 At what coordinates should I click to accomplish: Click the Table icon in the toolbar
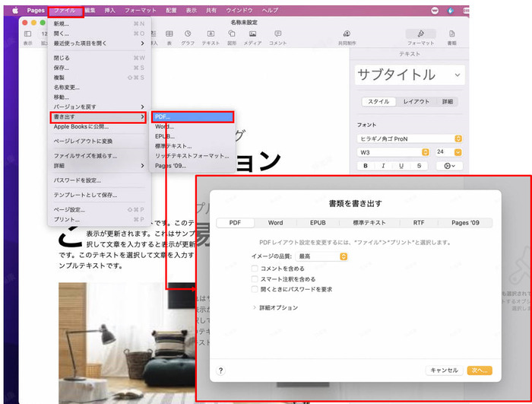click(169, 33)
